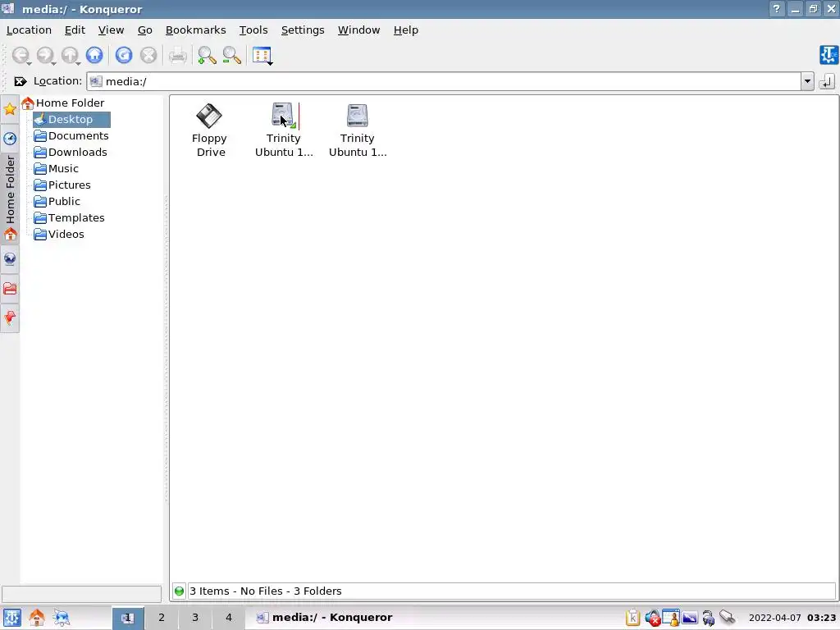The image size is (840, 630).
Task: Switch to virtual desktop 4
Action: pos(229,618)
